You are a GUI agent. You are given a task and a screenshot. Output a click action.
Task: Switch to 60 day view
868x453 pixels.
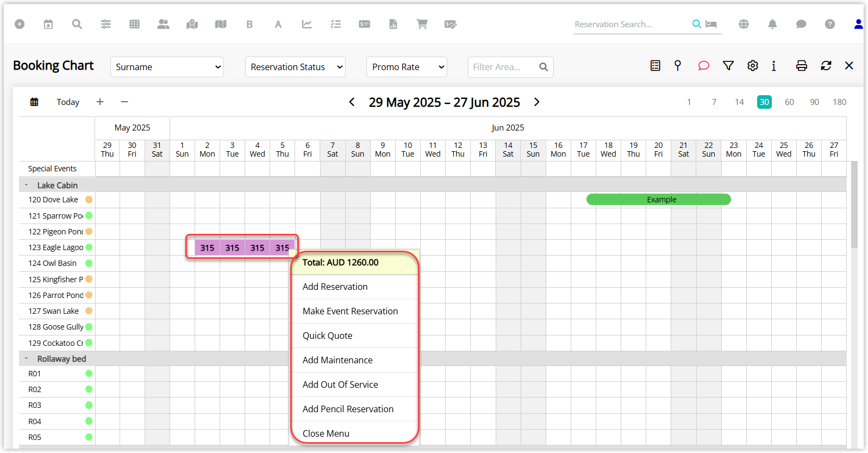click(x=789, y=102)
